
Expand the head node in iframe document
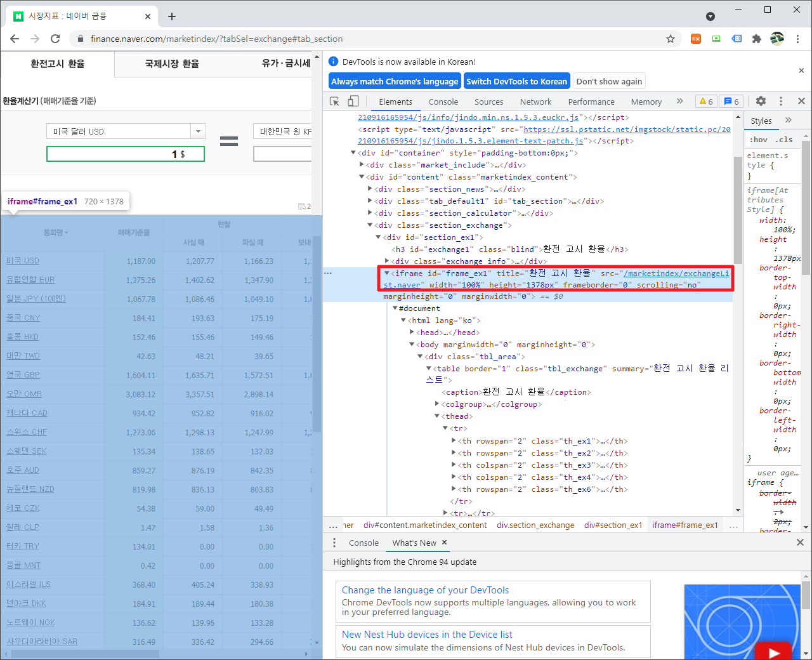point(412,333)
